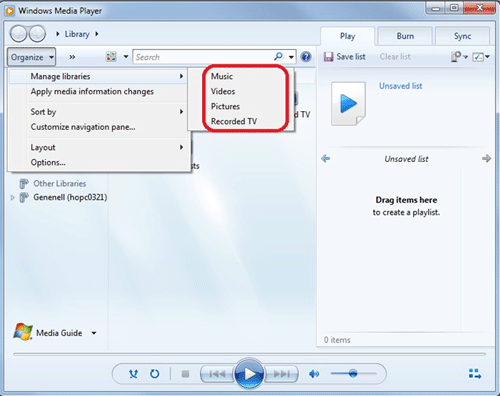Click the Library breadcrumb
Screen dimensions: 500x396
77,34
